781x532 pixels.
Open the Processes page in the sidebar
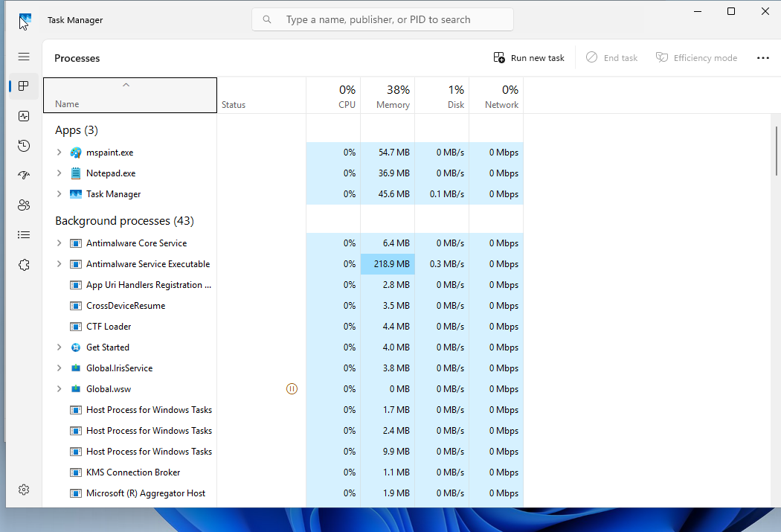pos(24,86)
